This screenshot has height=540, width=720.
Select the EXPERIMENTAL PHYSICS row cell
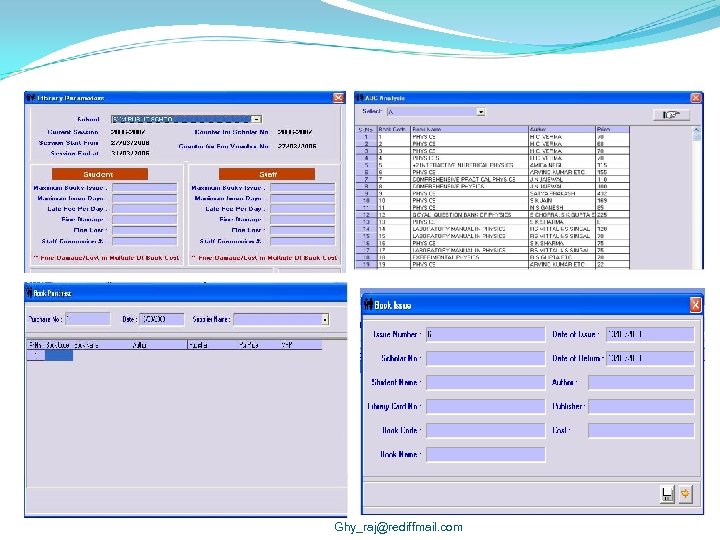point(469,257)
